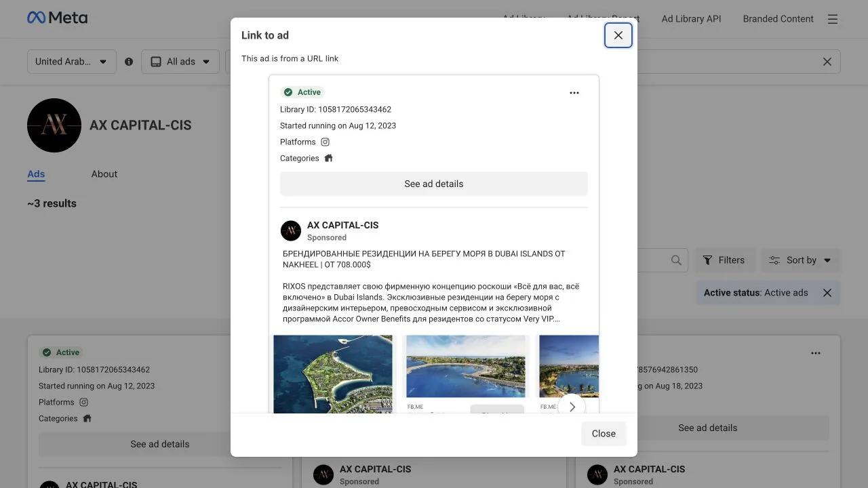Image resolution: width=868 pixels, height=488 pixels.
Task: Expand the Sort by dropdown
Action: pos(800,260)
